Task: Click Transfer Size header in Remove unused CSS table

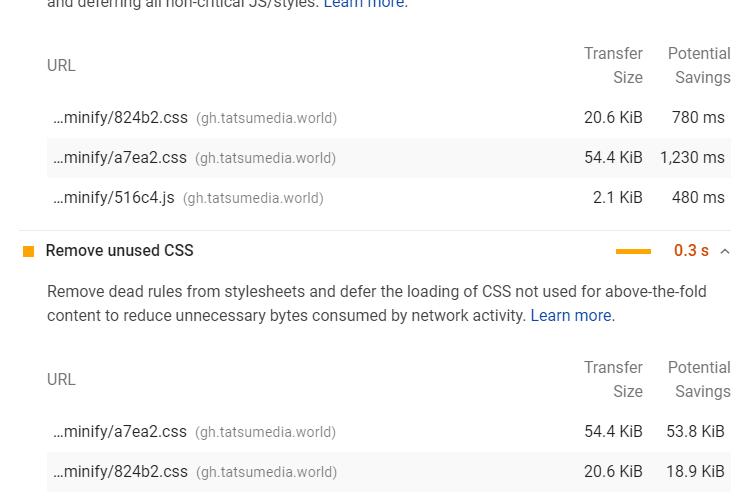Action: (x=613, y=379)
